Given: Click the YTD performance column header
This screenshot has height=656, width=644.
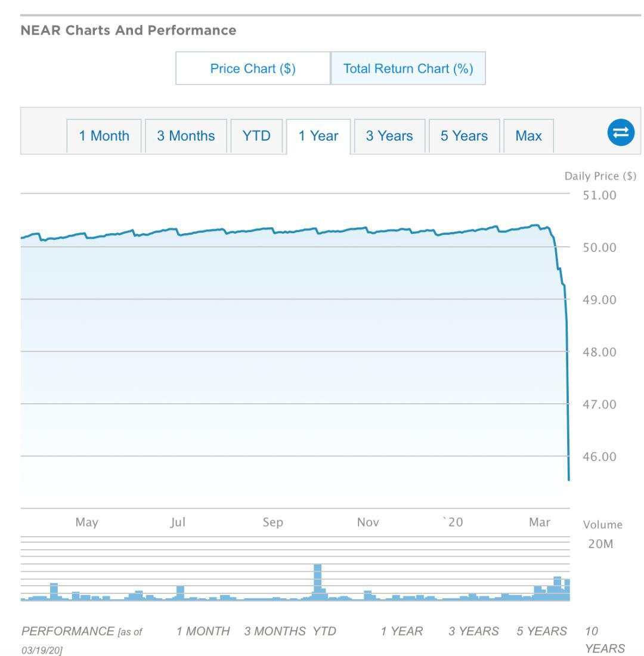Looking at the screenshot, I should pyautogui.click(x=324, y=631).
